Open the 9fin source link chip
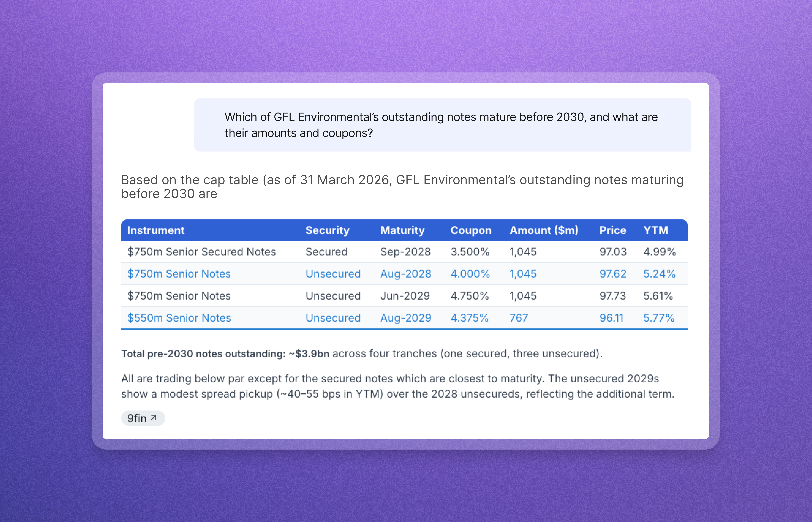The image size is (812, 522). [x=143, y=418]
